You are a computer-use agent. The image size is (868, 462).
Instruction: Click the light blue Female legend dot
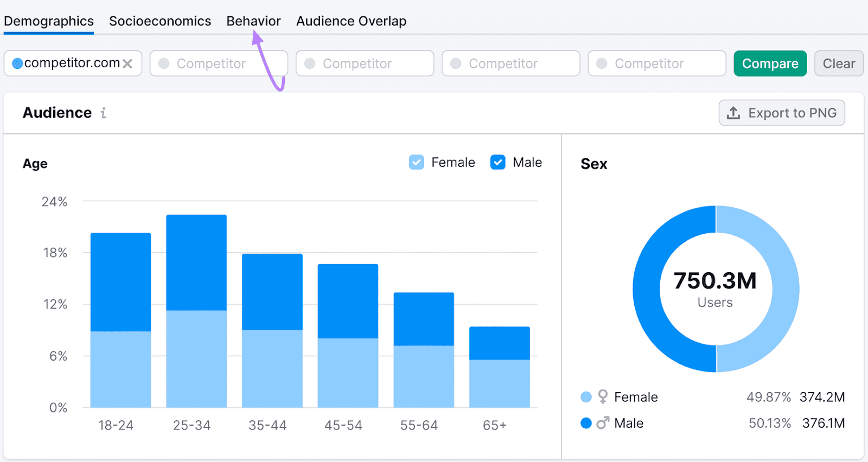point(586,397)
